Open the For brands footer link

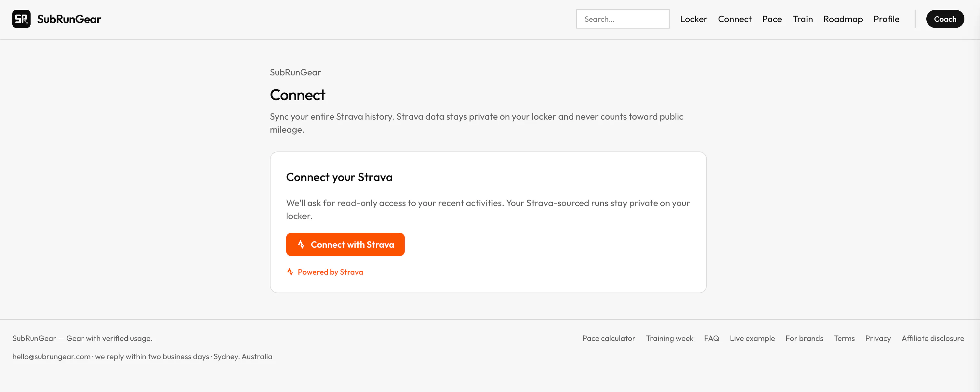(804, 338)
